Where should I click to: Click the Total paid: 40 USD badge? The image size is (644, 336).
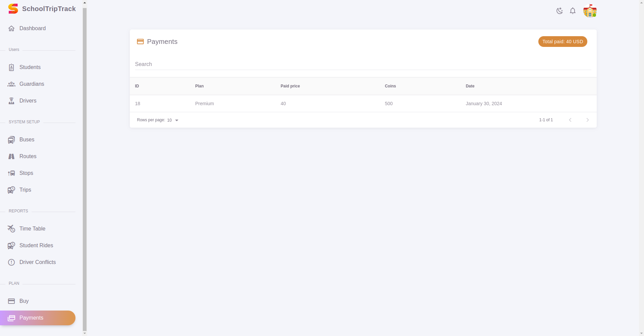coord(562,41)
